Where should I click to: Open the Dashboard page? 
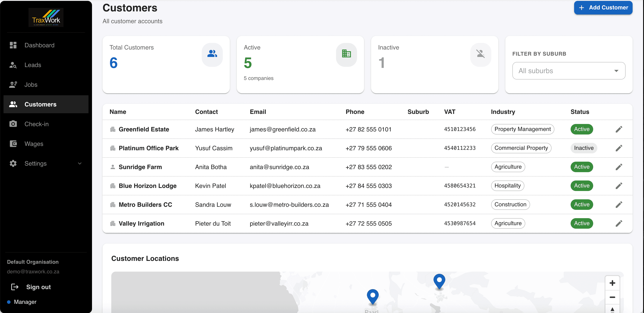click(x=46, y=45)
